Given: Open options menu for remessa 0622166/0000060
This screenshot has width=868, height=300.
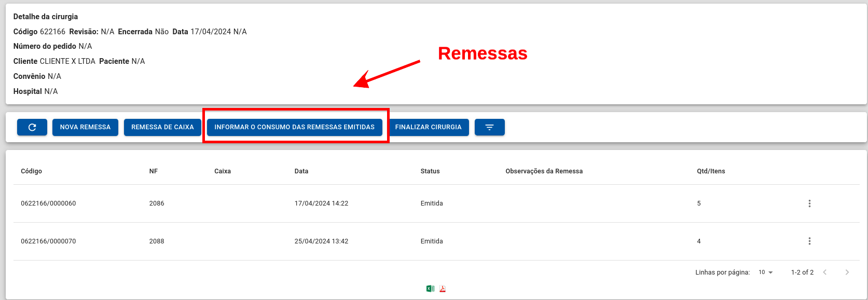Looking at the screenshot, I should pos(809,203).
